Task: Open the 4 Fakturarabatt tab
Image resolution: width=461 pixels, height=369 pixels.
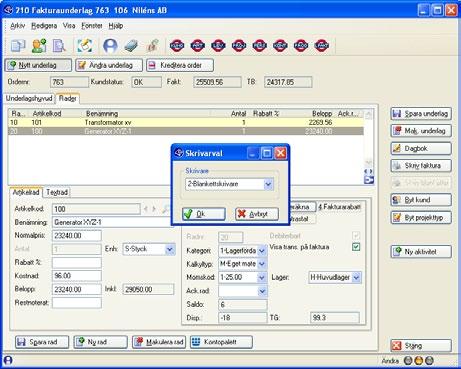Action: click(339, 207)
